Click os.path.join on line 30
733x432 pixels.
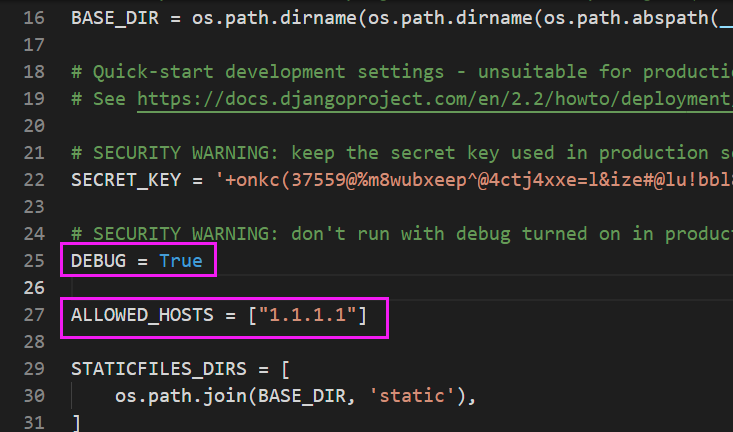point(180,396)
